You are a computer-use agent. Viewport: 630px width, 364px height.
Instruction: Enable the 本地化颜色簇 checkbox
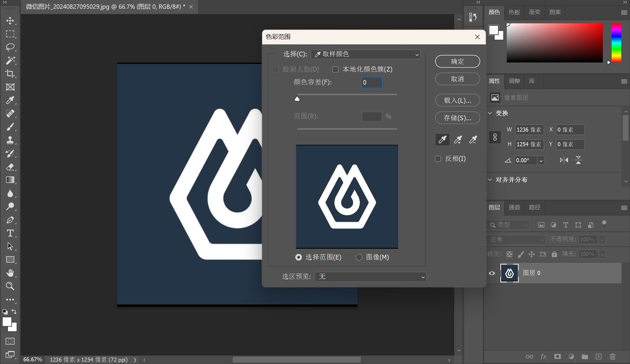coord(335,69)
